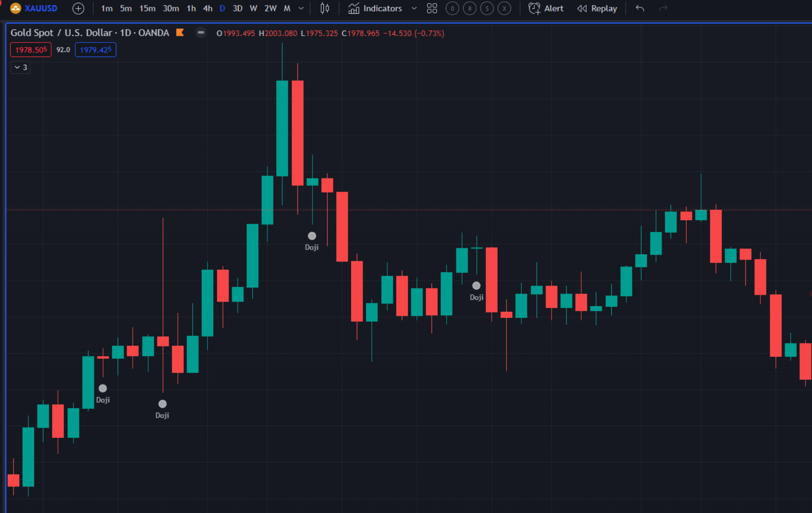Click the circled 0 toolbar icon

click(452, 8)
